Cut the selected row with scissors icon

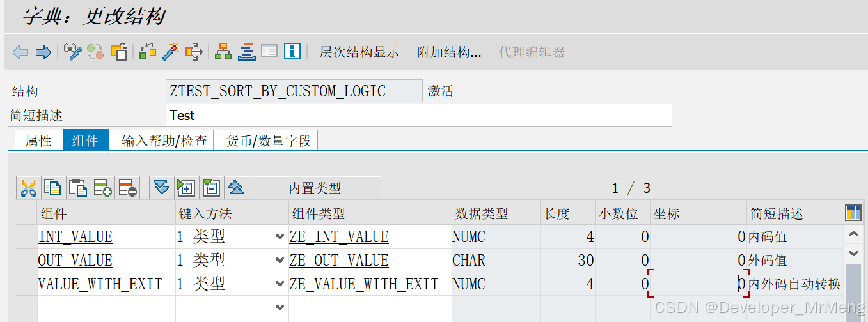click(28, 188)
